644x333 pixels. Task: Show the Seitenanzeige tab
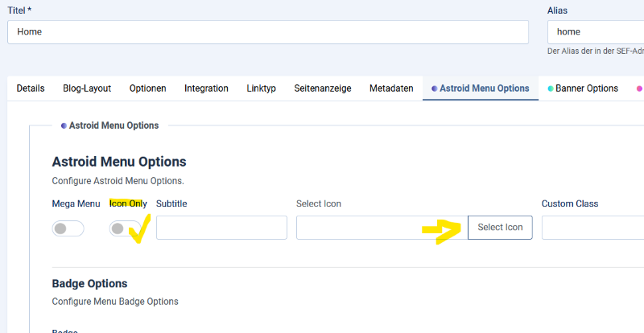tap(322, 88)
